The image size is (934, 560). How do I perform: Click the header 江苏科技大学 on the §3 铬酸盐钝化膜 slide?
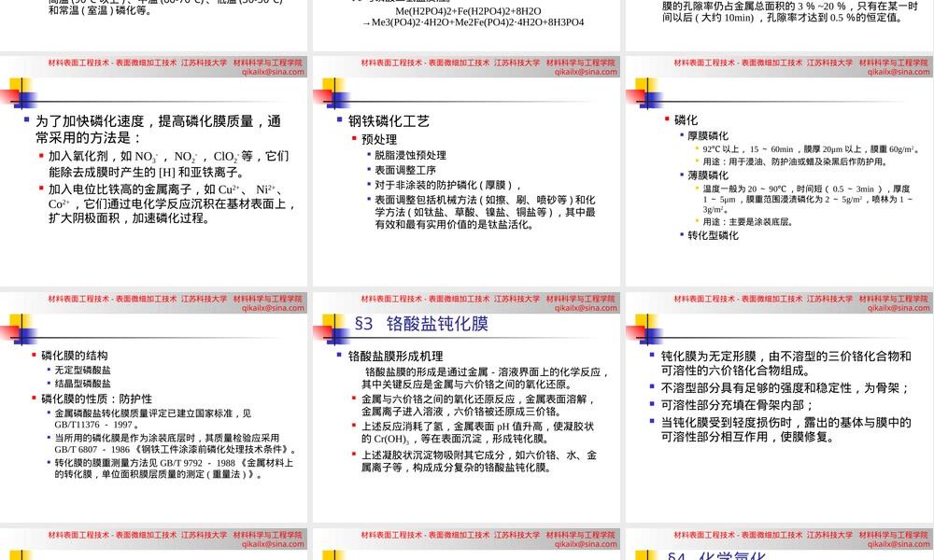coord(517,299)
